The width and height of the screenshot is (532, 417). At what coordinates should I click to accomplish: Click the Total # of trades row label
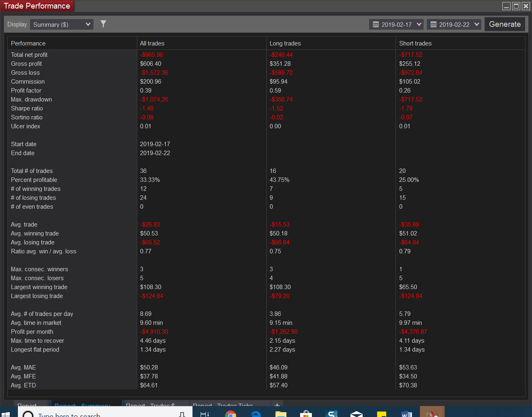32,171
